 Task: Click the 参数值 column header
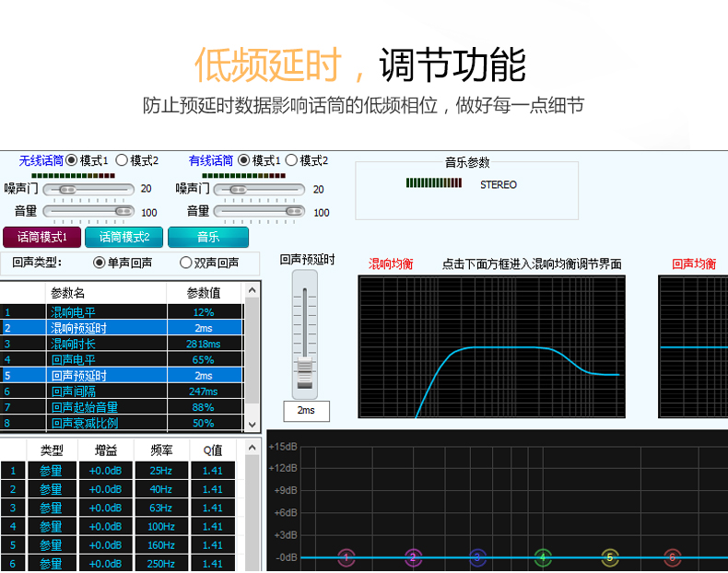coord(205,293)
